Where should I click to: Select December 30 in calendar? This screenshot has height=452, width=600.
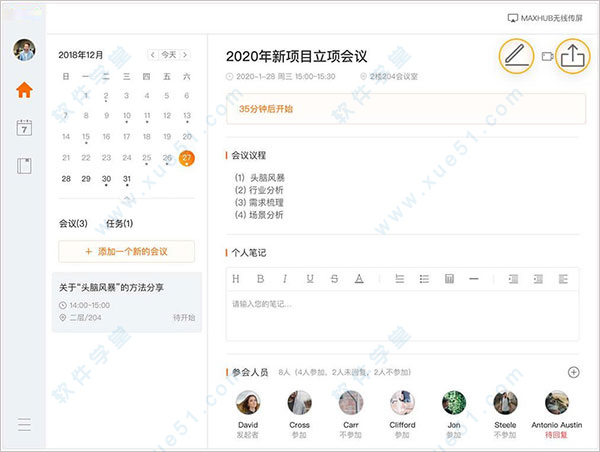coord(106,179)
